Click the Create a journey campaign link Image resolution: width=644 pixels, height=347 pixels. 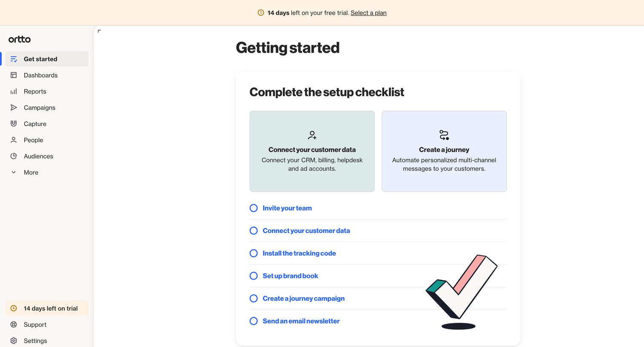(x=304, y=298)
